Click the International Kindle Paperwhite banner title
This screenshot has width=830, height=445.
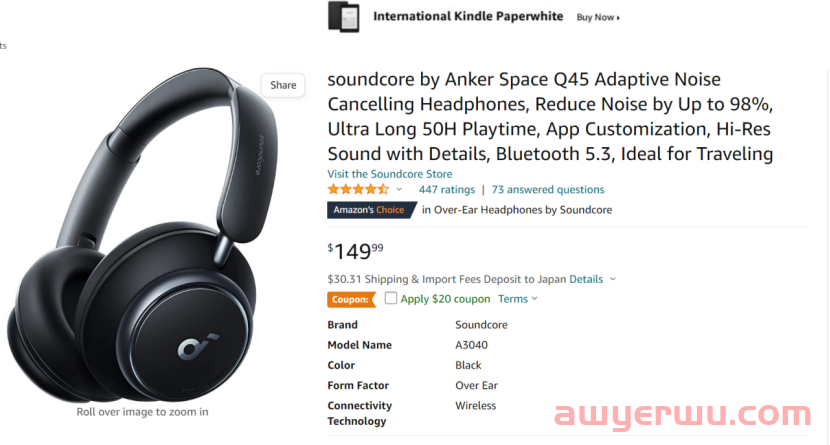468,16
